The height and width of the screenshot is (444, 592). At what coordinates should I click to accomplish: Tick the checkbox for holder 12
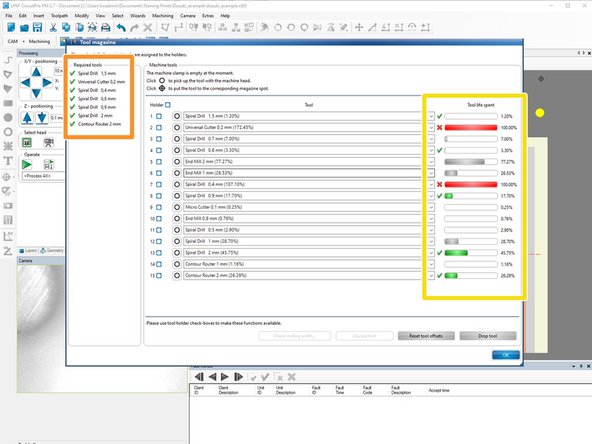point(159,241)
